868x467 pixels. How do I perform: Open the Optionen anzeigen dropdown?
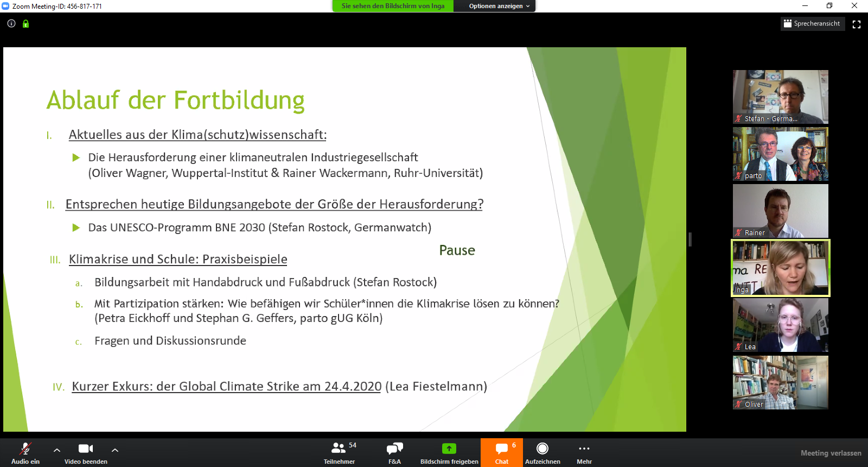(x=498, y=6)
